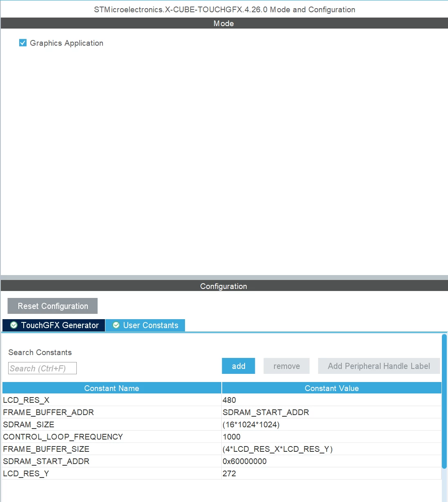Click the (4*LCD_RES_X*LCD_RES_Y) value cell
This screenshot has width=448, height=502.
[x=332, y=449]
